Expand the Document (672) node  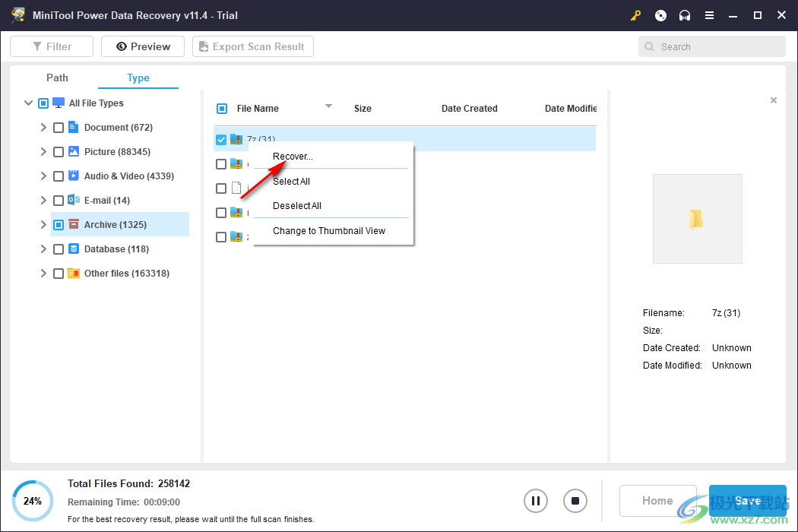(x=43, y=127)
